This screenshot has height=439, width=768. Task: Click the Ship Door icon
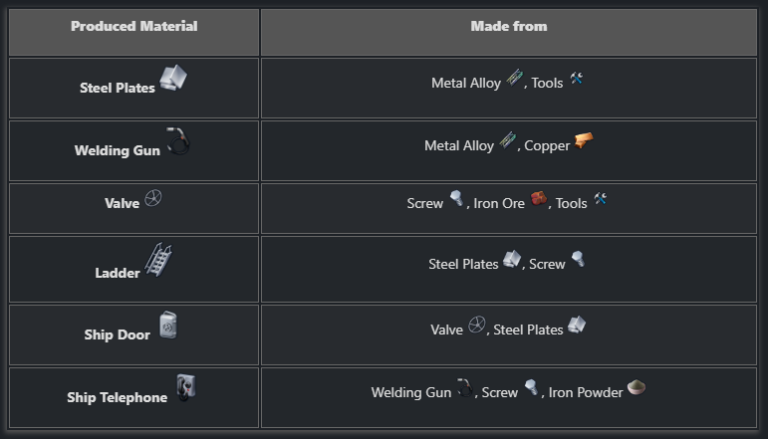coord(168,326)
